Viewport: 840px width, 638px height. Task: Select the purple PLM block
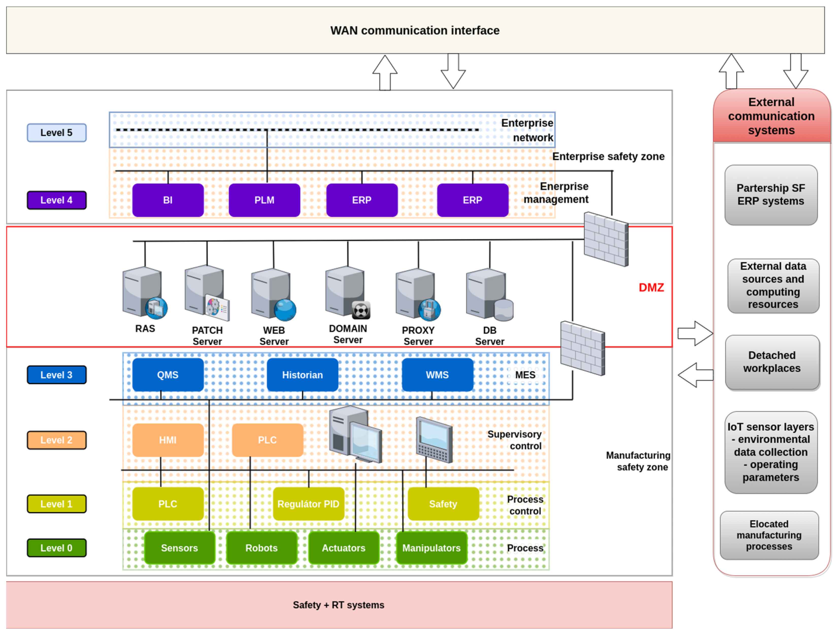pyautogui.click(x=264, y=200)
